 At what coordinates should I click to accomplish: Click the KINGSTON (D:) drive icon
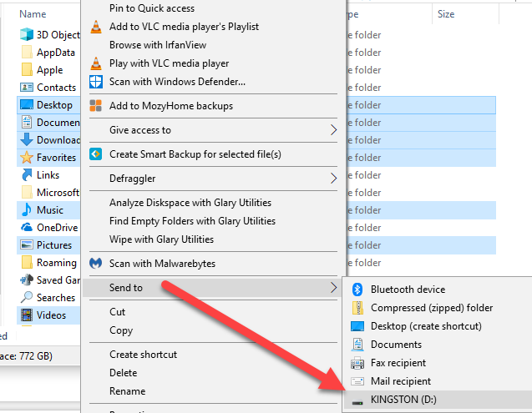pos(358,400)
